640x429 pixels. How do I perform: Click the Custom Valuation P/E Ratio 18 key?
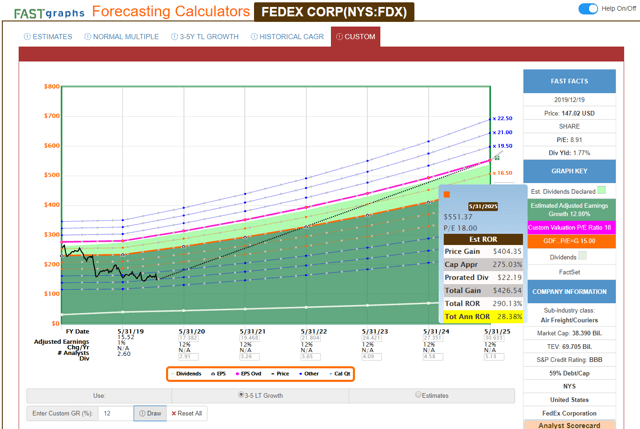coord(569,228)
